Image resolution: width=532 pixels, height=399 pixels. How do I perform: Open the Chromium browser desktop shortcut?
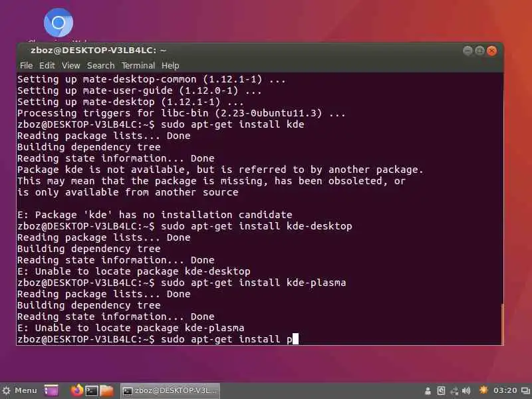(x=59, y=23)
